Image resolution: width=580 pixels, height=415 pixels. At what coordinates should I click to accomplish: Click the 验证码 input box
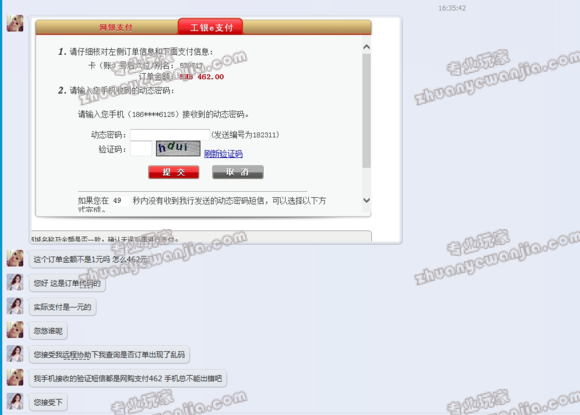141,149
